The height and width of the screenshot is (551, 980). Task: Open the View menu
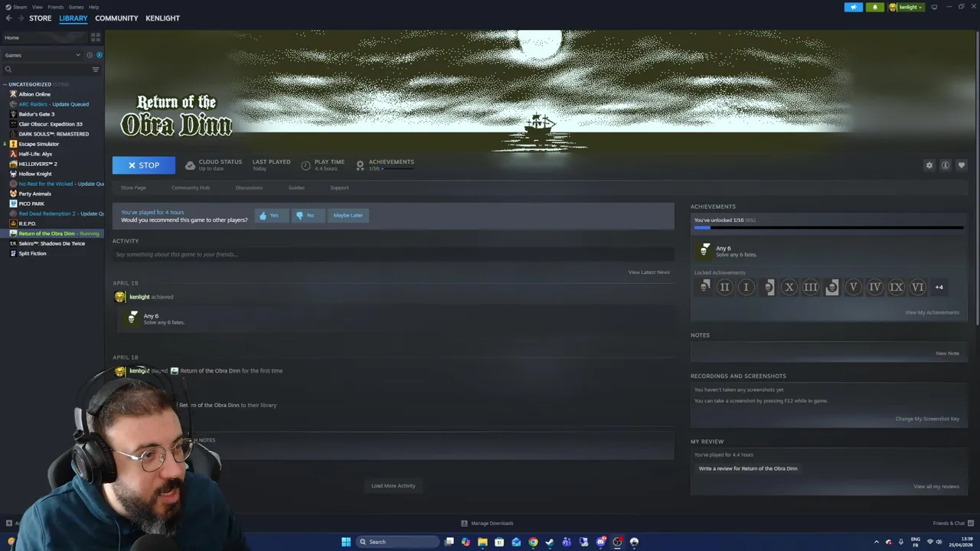[37, 7]
